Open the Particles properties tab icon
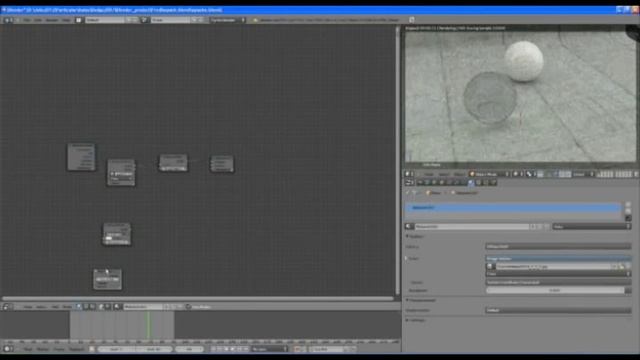Viewport: 640px width, 360px height. (486, 182)
